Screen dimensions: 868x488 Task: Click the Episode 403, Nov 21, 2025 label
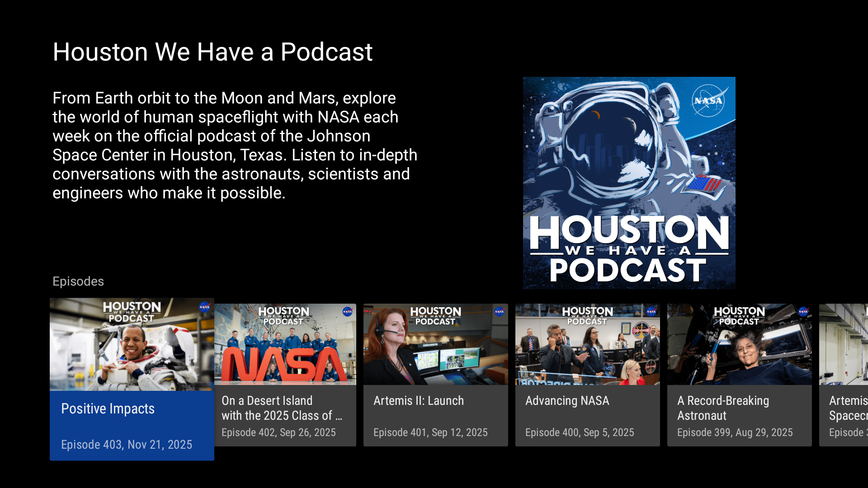tap(127, 445)
